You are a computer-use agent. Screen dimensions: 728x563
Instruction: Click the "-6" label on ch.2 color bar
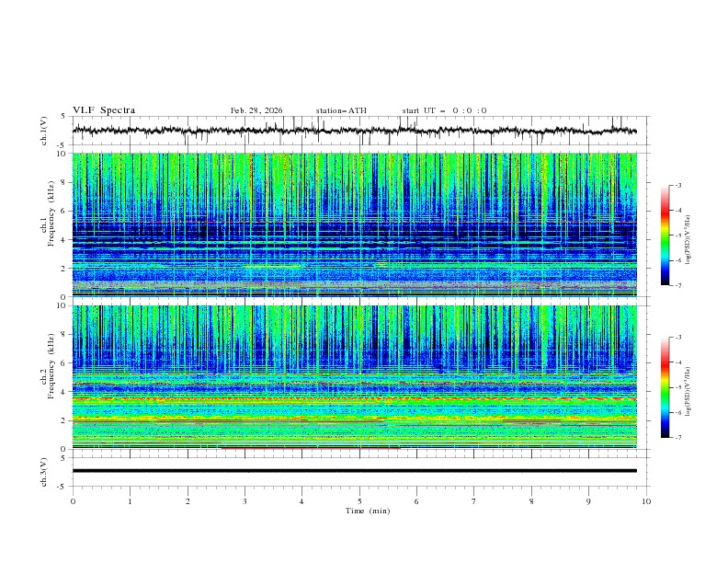[678, 412]
